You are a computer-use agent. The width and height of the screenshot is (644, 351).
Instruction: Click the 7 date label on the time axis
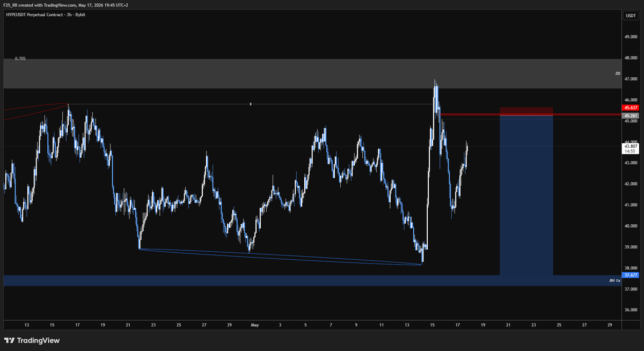pyautogui.click(x=331, y=325)
